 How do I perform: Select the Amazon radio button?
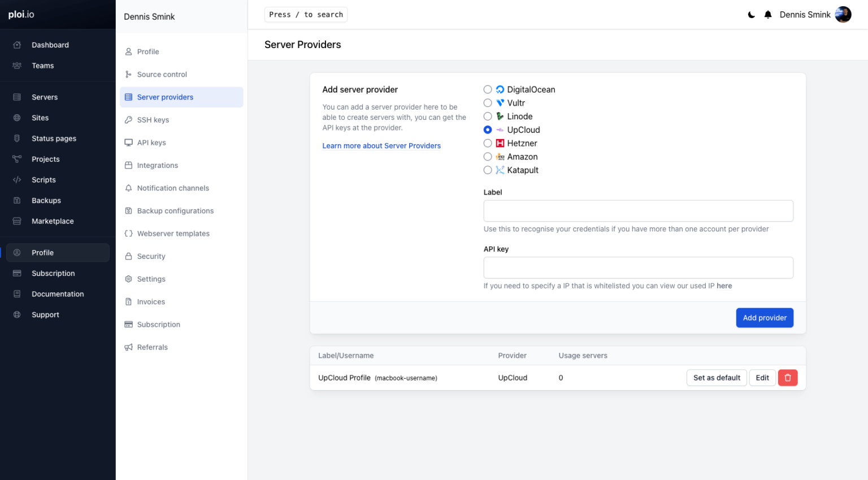(x=488, y=157)
